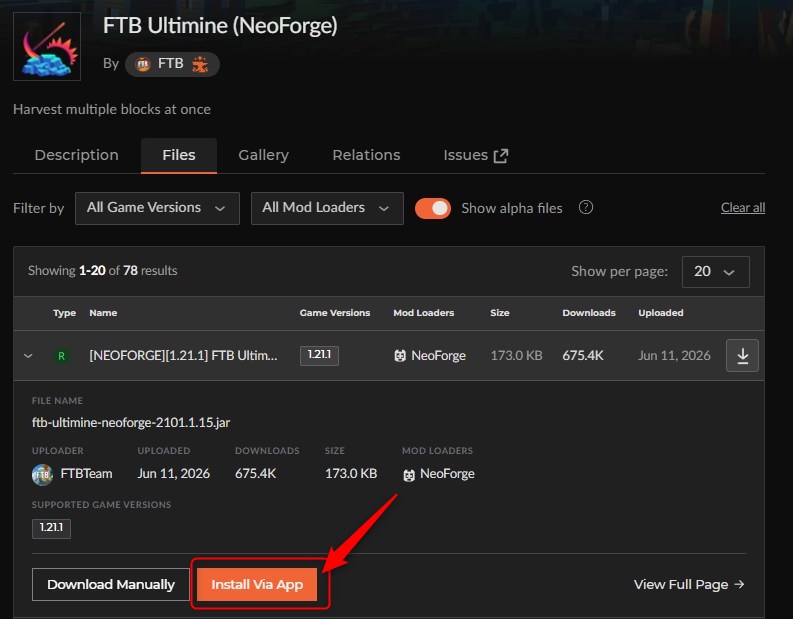
Task: Click the green R release type icon
Action: pyautogui.click(x=61, y=356)
